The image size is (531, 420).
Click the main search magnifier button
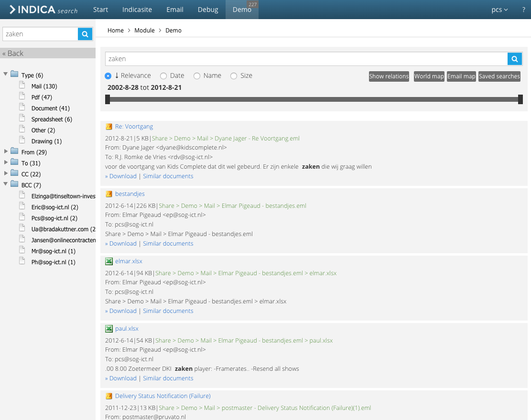point(514,59)
